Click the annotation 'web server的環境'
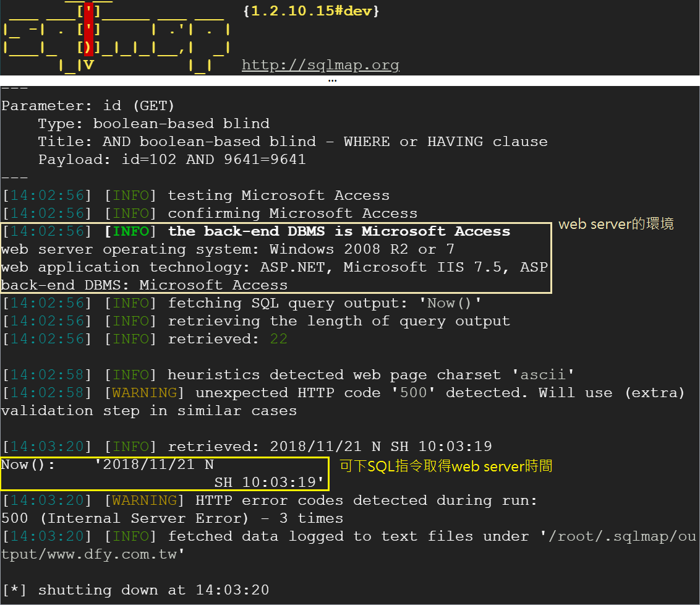 tap(616, 224)
